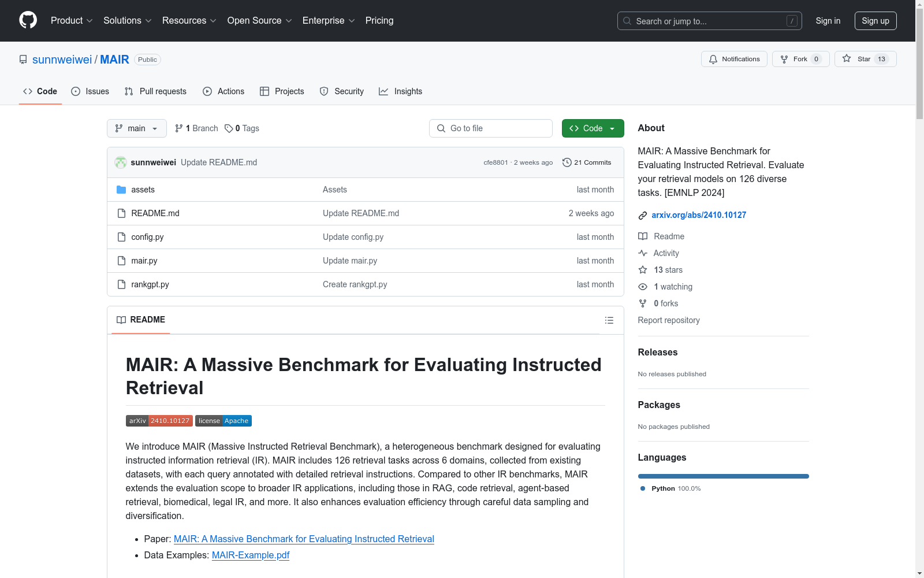View the 0 Tags link
Image resolution: width=924 pixels, height=578 pixels.
(242, 128)
